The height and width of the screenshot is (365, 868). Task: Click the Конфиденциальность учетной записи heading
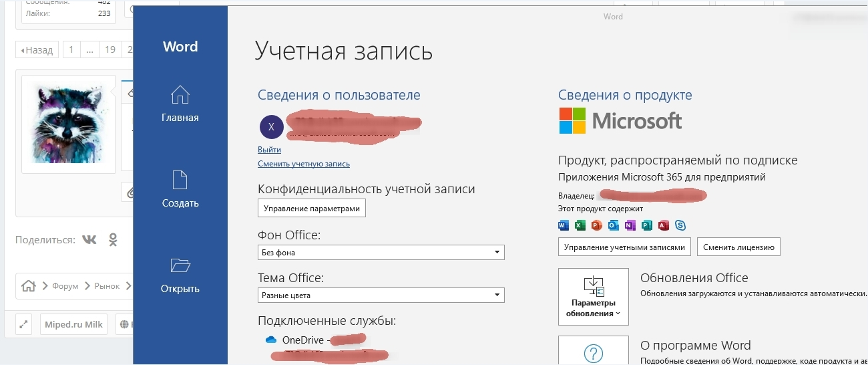(367, 189)
